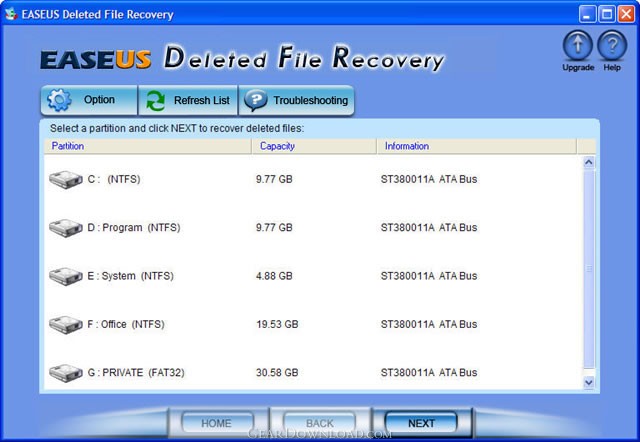Open Troubleshooting button
Viewport: 640px width, 442px height.
[x=296, y=100]
